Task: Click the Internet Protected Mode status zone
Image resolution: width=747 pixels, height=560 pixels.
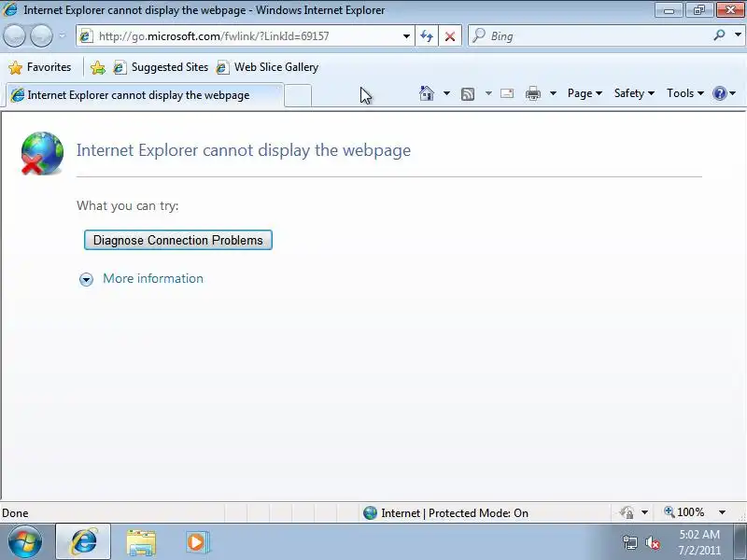Action: tap(446, 512)
